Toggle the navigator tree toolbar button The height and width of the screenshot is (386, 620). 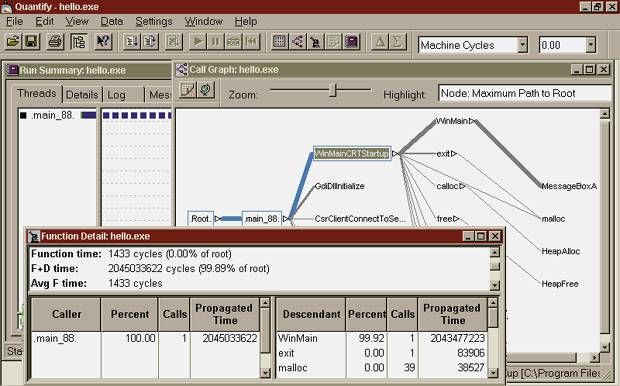pos(79,41)
